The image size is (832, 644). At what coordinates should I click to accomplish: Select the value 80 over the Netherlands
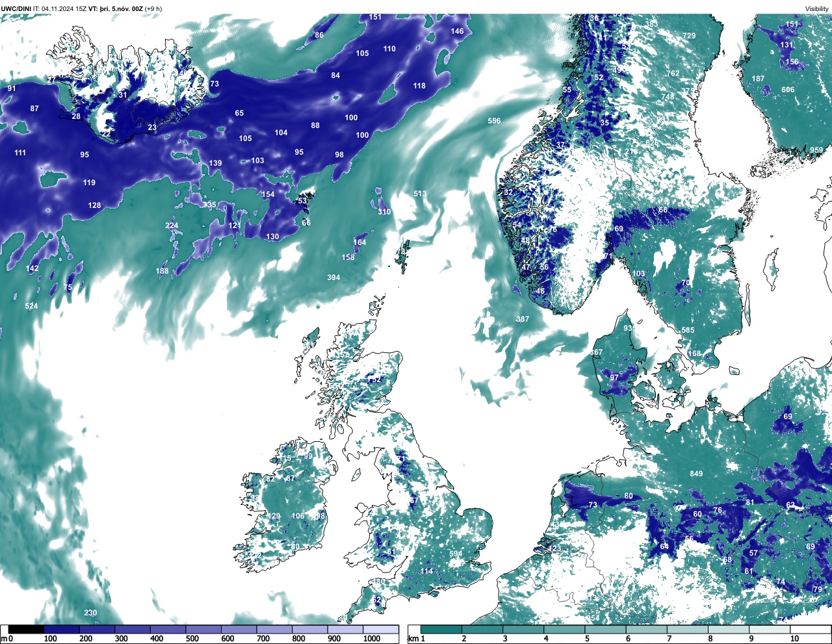pyautogui.click(x=629, y=496)
